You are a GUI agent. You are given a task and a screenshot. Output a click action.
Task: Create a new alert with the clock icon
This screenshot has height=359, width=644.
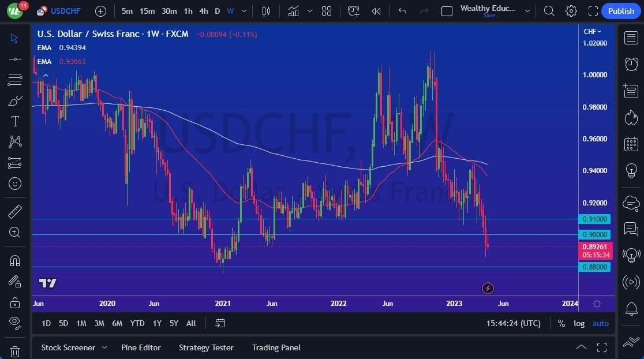[353, 10]
